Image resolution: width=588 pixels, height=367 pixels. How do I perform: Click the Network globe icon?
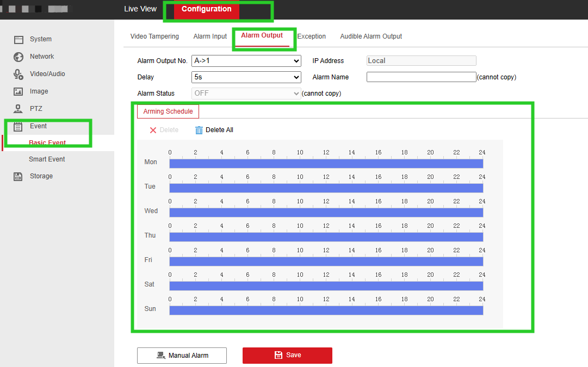pyautogui.click(x=18, y=57)
